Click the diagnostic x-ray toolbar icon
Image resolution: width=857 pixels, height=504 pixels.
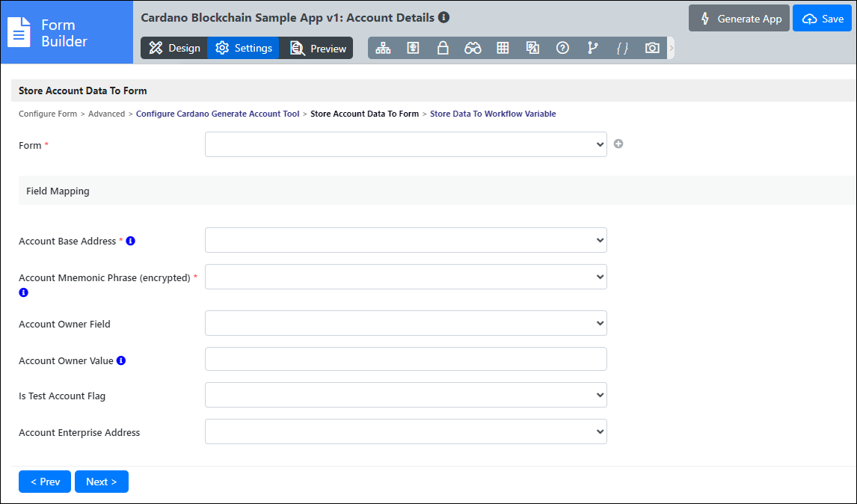(x=414, y=48)
